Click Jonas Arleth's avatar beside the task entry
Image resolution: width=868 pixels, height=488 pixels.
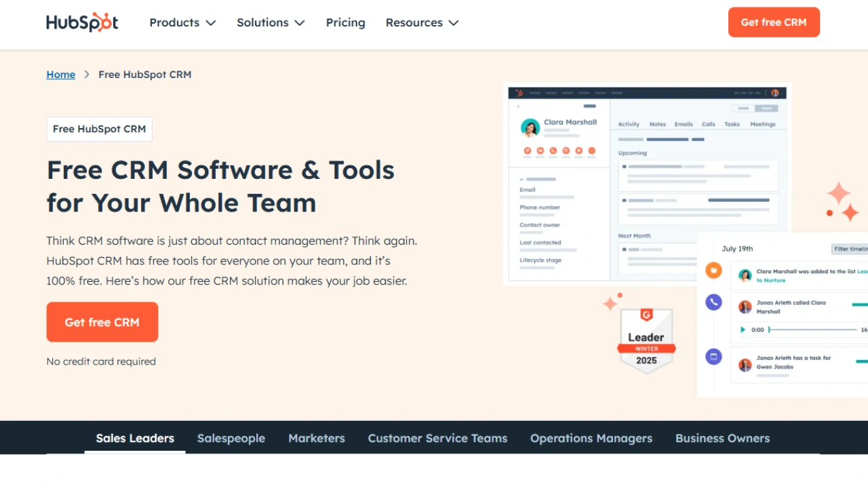pyautogui.click(x=745, y=365)
